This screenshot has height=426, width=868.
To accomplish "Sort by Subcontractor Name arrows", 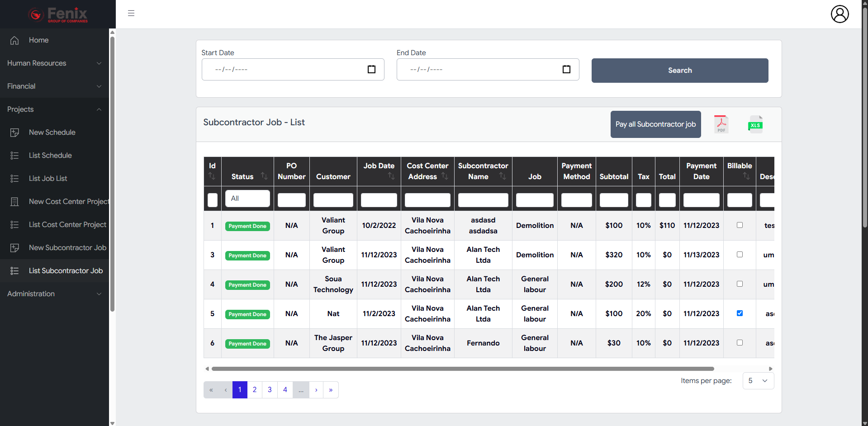I will click(503, 176).
